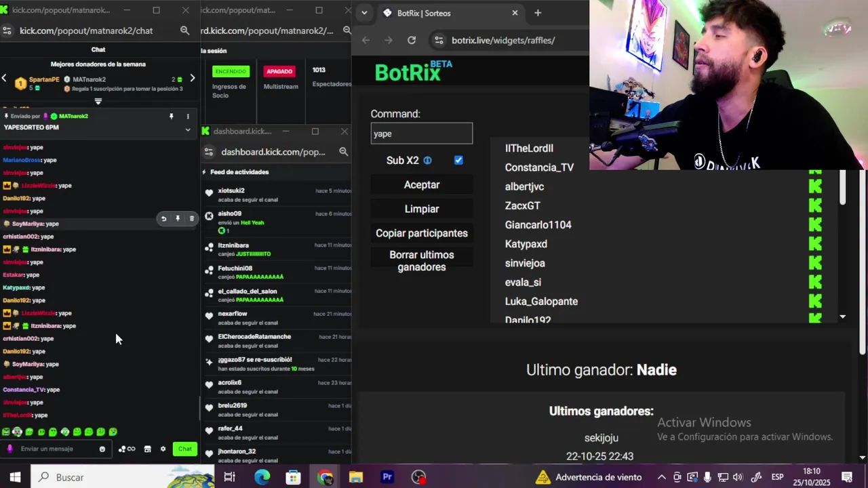Open Microsoft Edge from the taskbar
The image size is (868, 488).
coord(262,477)
